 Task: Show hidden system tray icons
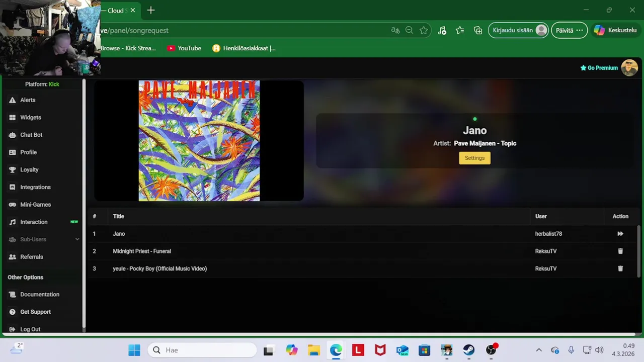pos(539,350)
